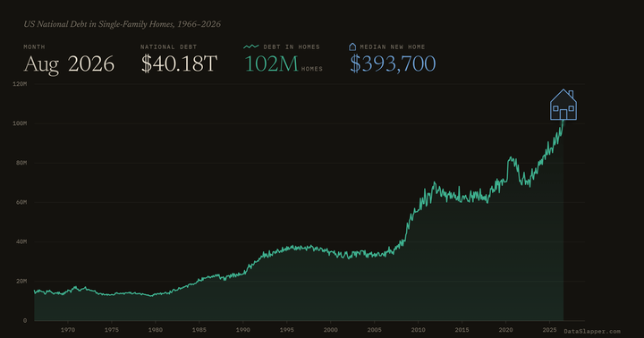This screenshot has width=644, height=338.
Task: Click the 2025 x-axis tick label
Action: 549,330
